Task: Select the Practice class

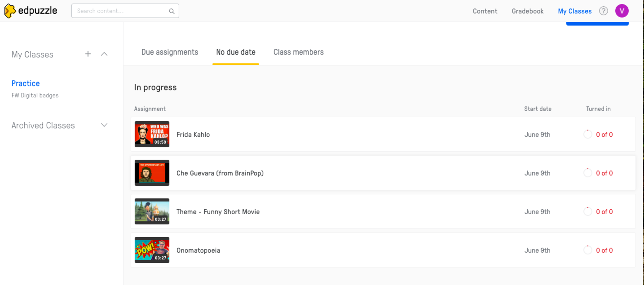Action: pos(26,84)
